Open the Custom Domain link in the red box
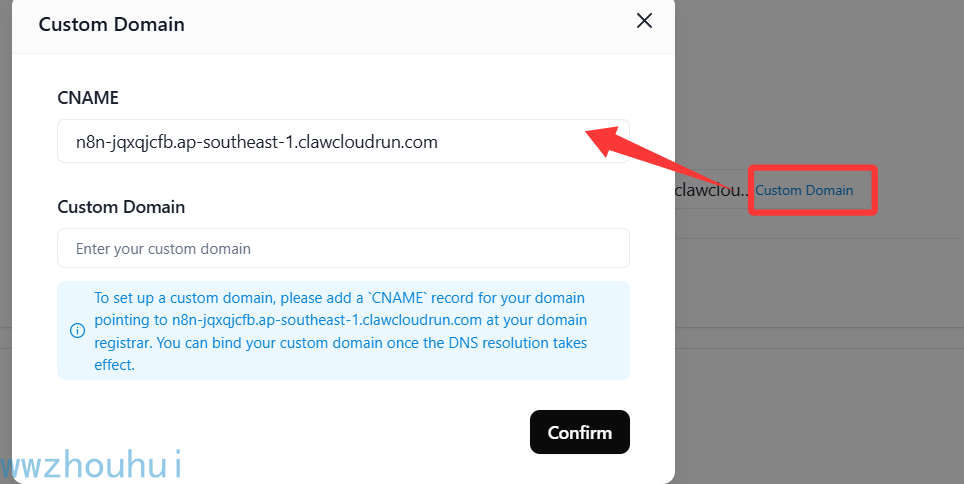 (x=804, y=191)
